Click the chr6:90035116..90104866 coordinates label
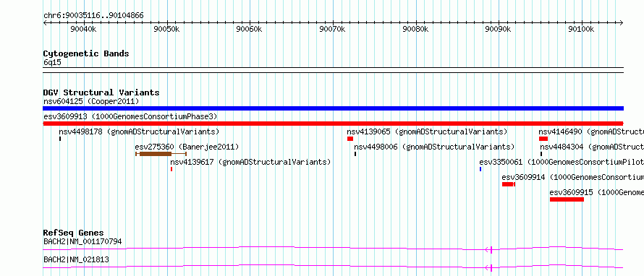This screenshot has width=644, height=276. point(93,16)
